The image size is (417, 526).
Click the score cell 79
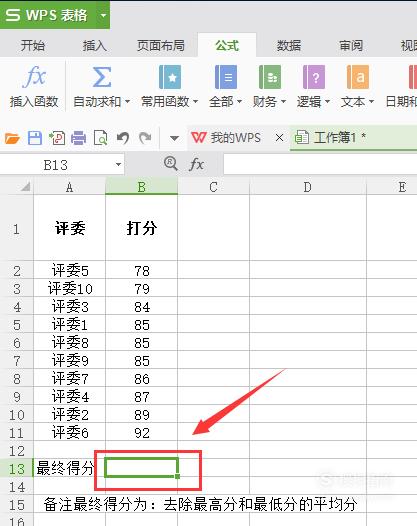[142, 288]
